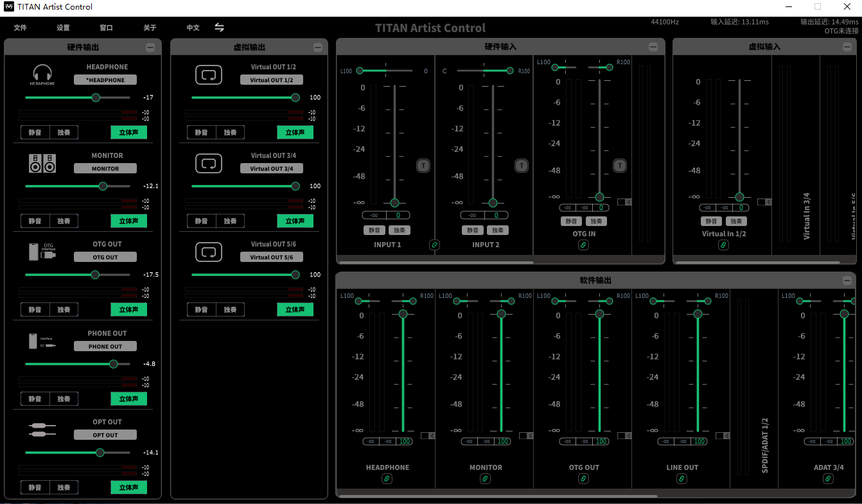862x504 pixels.
Task: Click the T button on INPUT 2
Action: 522,166
